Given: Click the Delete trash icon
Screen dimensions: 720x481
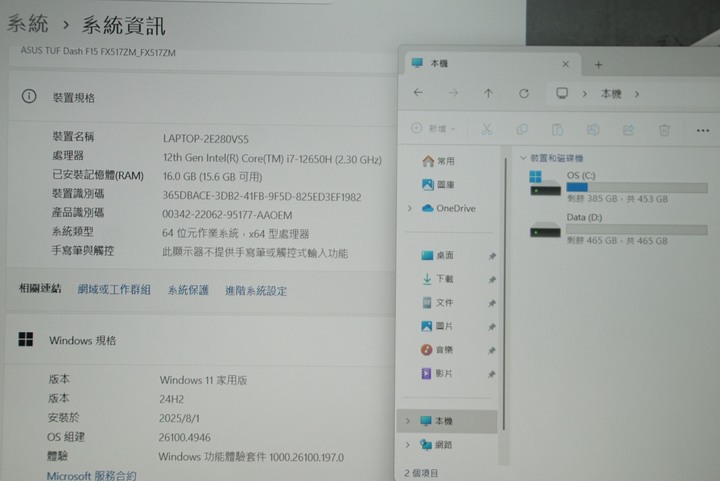Looking at the screenshot, I should coord(664,130).
